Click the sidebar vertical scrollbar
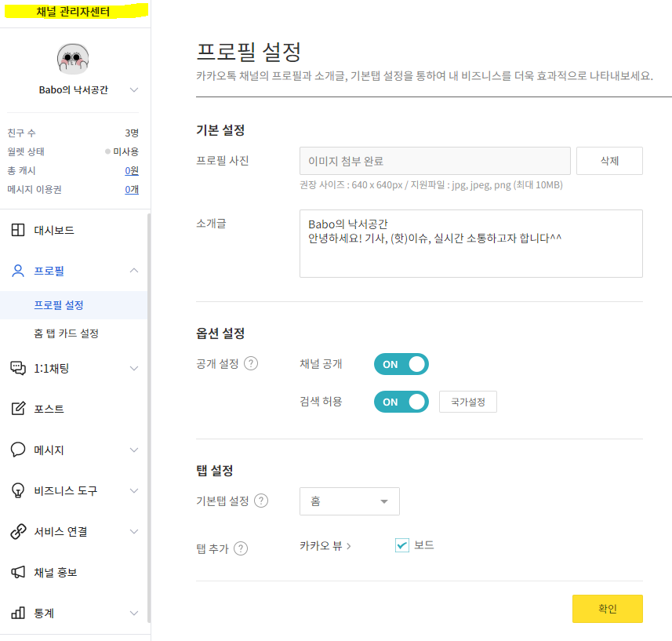This screenshot has height=641, width=672. (149, 418)
